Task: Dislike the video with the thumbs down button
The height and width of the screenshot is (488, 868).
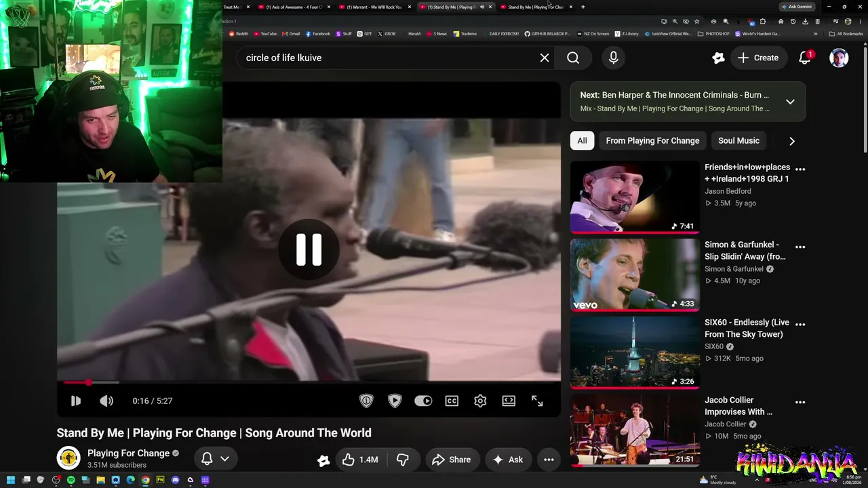Action: coord(403,460)
